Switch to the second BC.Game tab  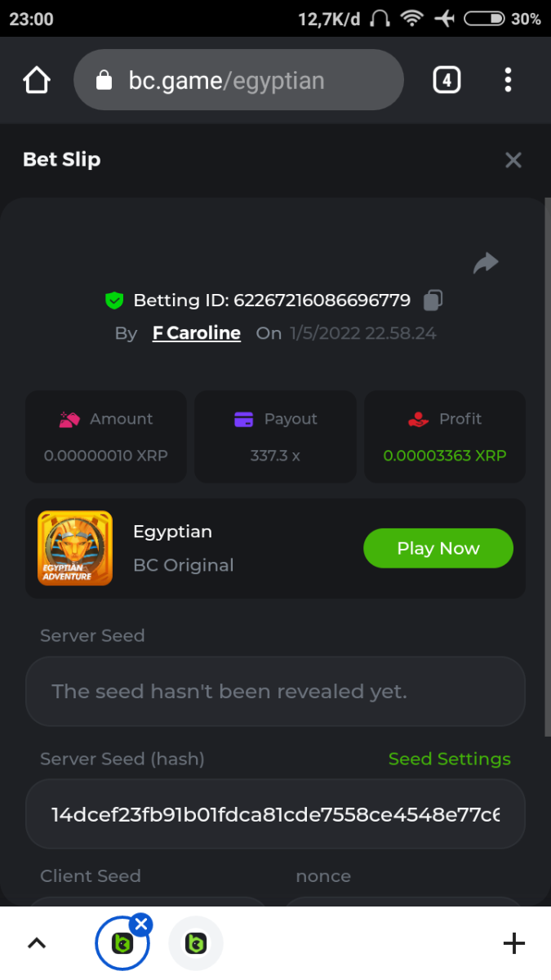coord(195,943)
